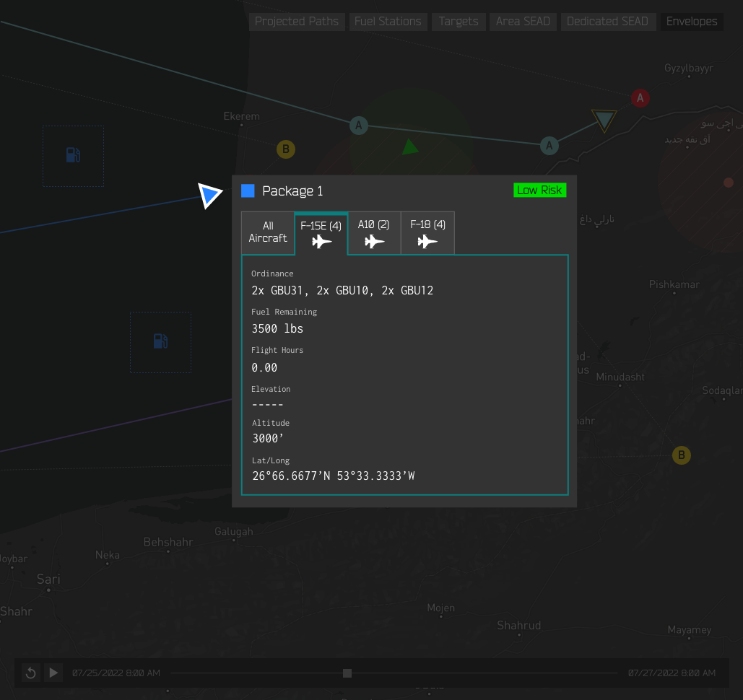Click the downward teal triangle target marker

point(604,121)
